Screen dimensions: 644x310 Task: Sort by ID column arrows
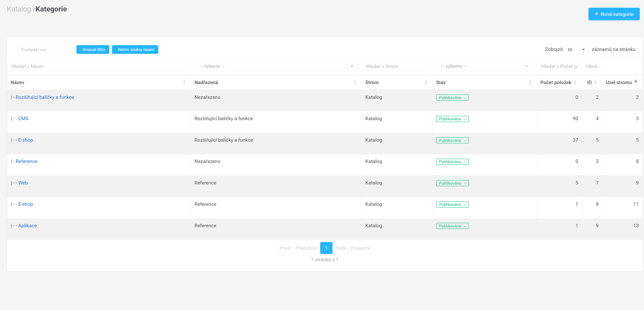[595, 82]
